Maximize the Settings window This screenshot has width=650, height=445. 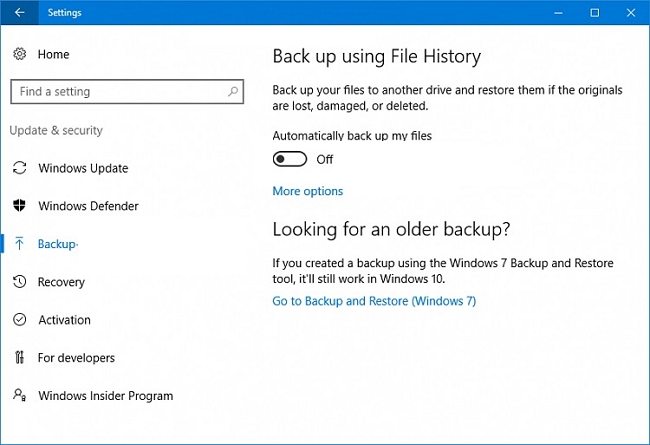tap(594, 12)
